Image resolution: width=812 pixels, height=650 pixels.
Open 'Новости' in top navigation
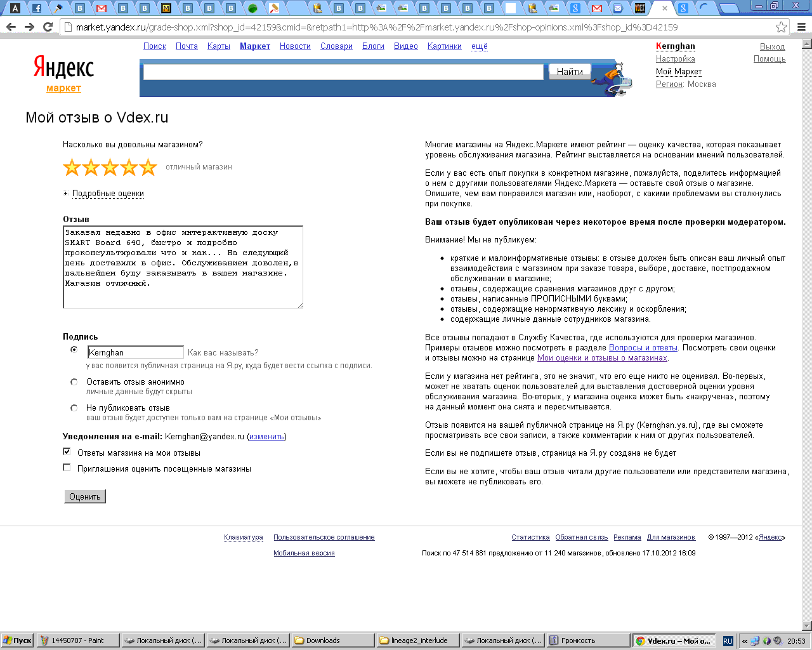[295, 46]
